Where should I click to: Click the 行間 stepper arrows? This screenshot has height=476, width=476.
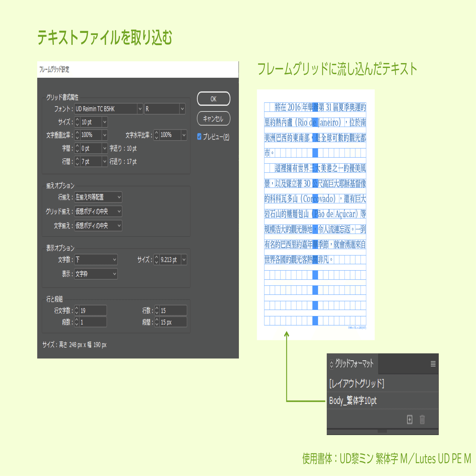(77, 161)
